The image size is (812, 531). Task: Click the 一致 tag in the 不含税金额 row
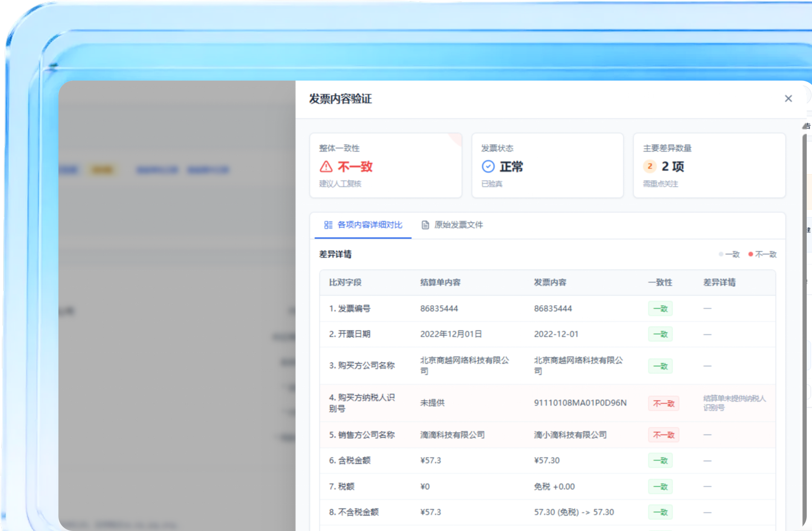(660, 512)
